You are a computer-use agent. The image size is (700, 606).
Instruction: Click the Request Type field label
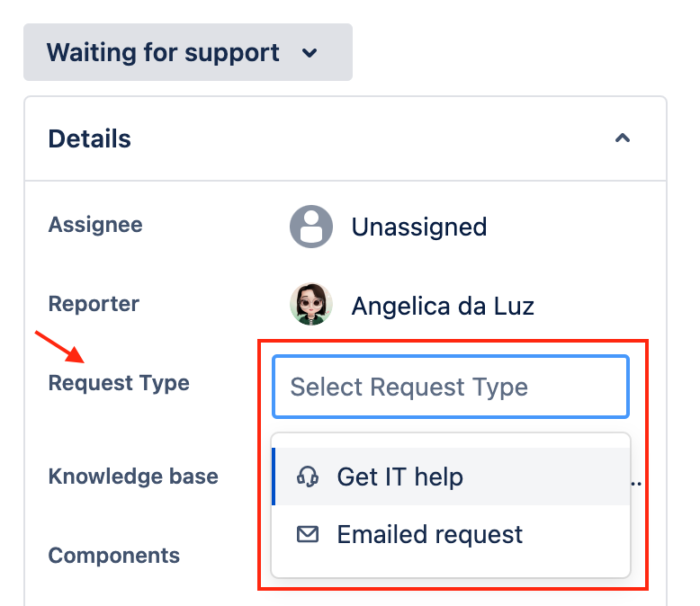pos(119,383)
